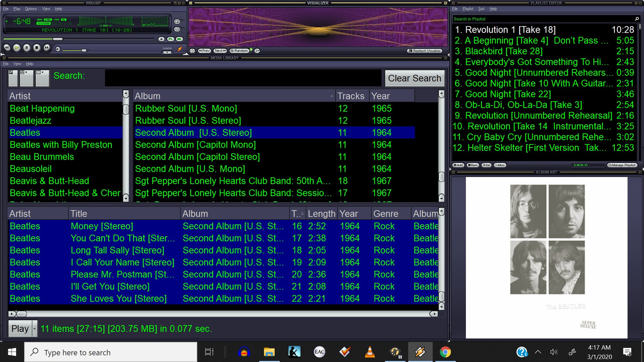Click the visualizer menu icon beside Random
The image size is (644, 362).
point(257,51)
